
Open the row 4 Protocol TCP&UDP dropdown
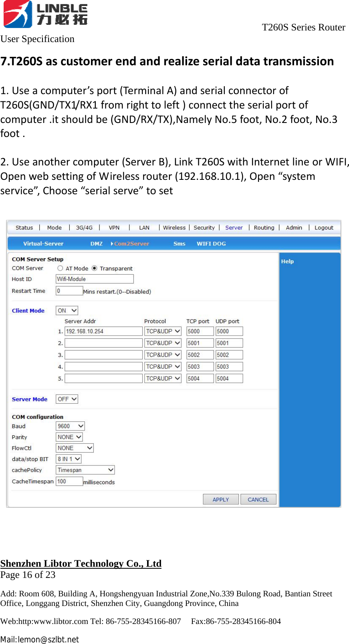[x=163, y=366]
